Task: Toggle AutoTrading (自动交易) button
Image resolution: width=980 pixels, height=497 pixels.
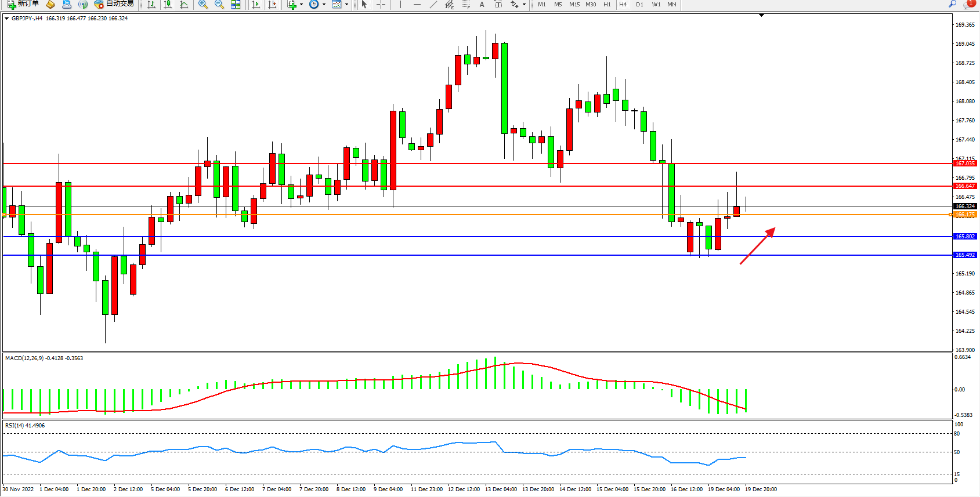Action: [x=114, y=4]
